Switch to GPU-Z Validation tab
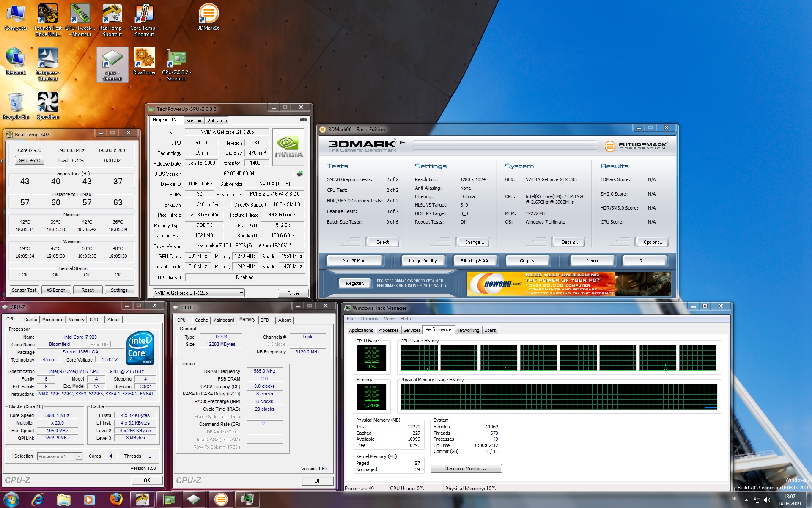Image resolution: width=812 pixels, height=508 pixels. [x=217, y=121]
